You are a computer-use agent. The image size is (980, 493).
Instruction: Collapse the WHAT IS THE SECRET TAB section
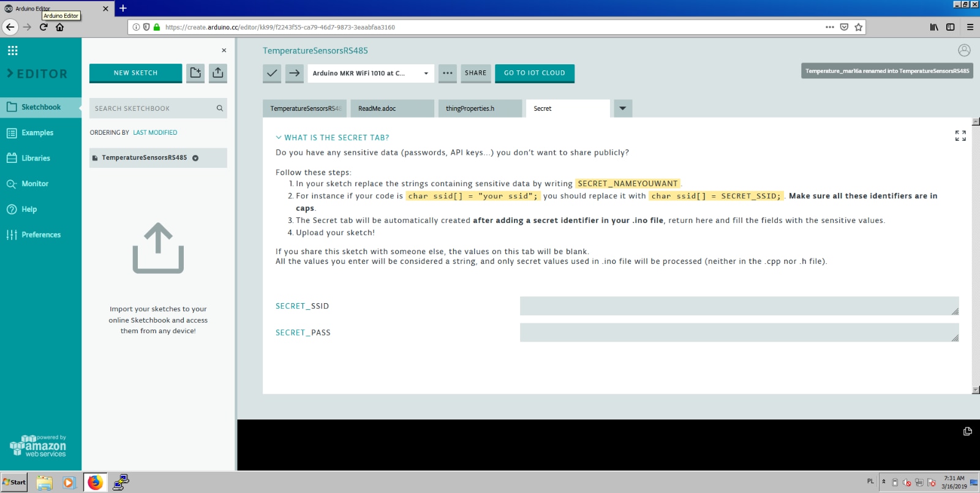333,138
